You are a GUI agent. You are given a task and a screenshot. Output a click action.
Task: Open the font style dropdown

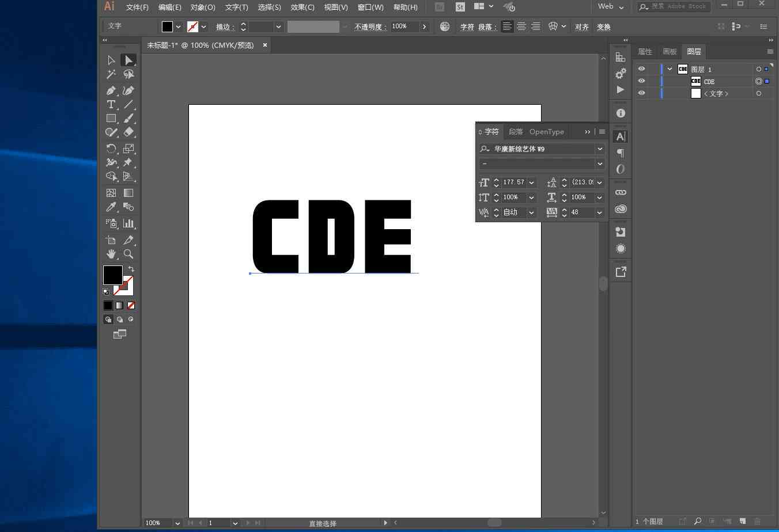point(600,164)
